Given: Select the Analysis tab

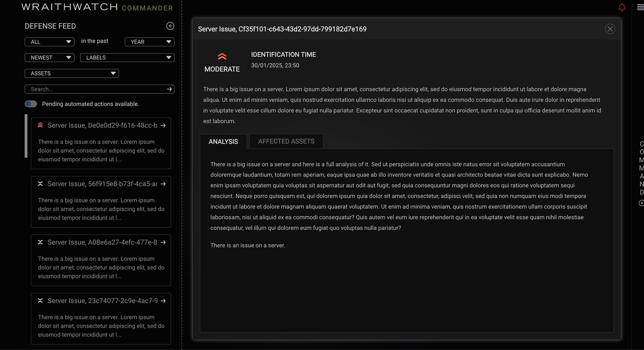Looking at the screenshot, I should [x=223, y=142].
